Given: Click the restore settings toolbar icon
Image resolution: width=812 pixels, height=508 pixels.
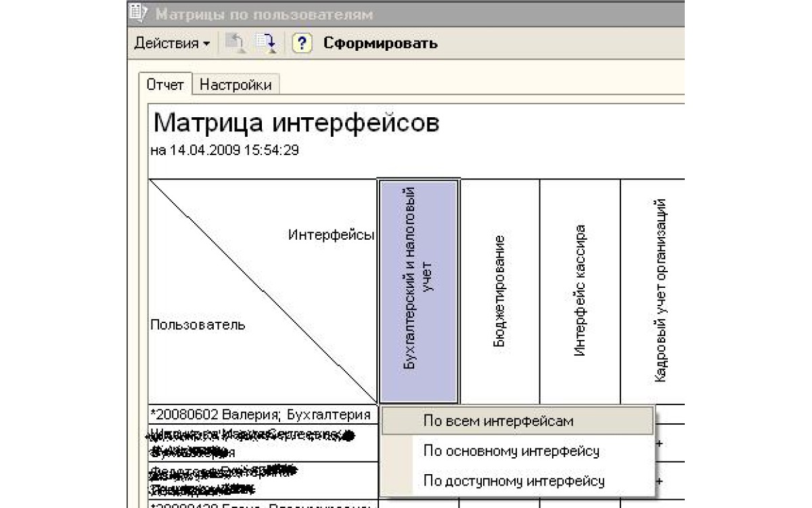Looking at the screenshot, I should click(235, 43).
